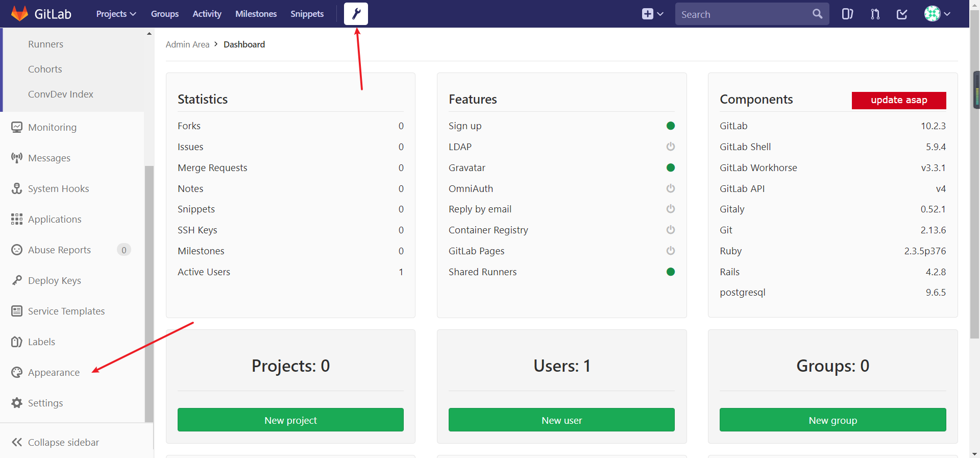The image size is (980, 458).
Task: Click the Applications grid icon
Action: pyautogui.click(x=17, y=219)
